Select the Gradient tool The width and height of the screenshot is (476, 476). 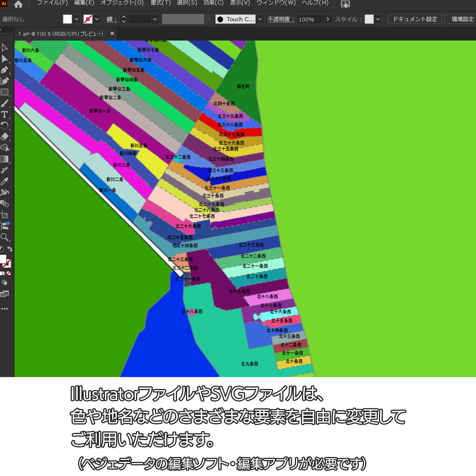coord(4,159)
